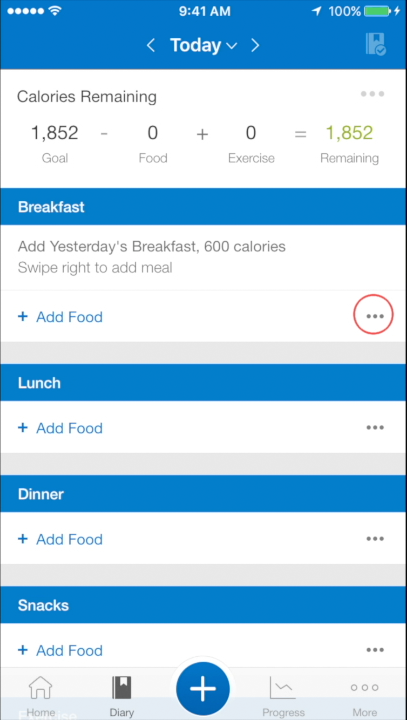Tap the green 1,852 Remaining value
407x720 pixels.
pos(349,133)
